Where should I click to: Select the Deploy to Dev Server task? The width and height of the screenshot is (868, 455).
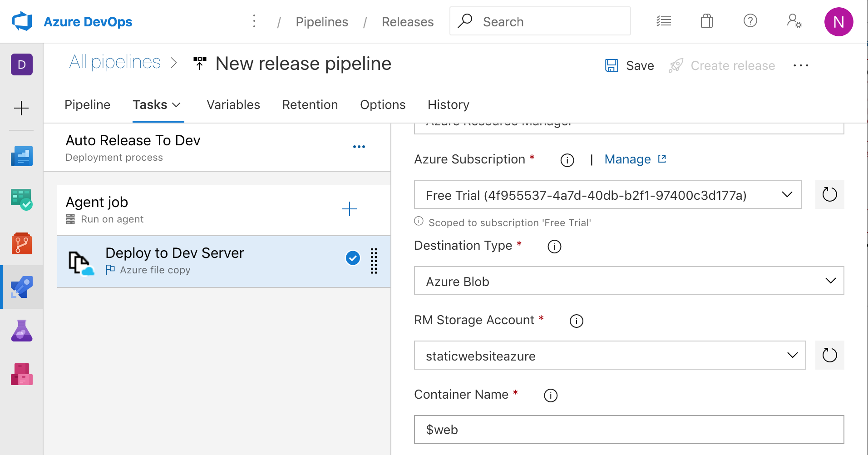[224, 262]
